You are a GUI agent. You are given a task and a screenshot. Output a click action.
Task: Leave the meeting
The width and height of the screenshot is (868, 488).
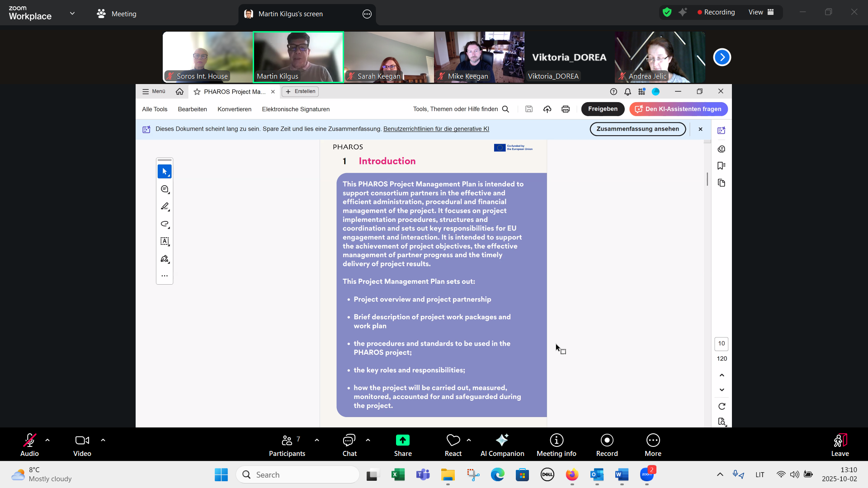[840, 445]
